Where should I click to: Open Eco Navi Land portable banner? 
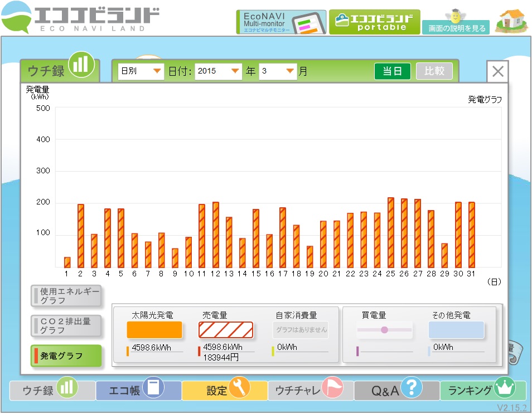point(375,22)
